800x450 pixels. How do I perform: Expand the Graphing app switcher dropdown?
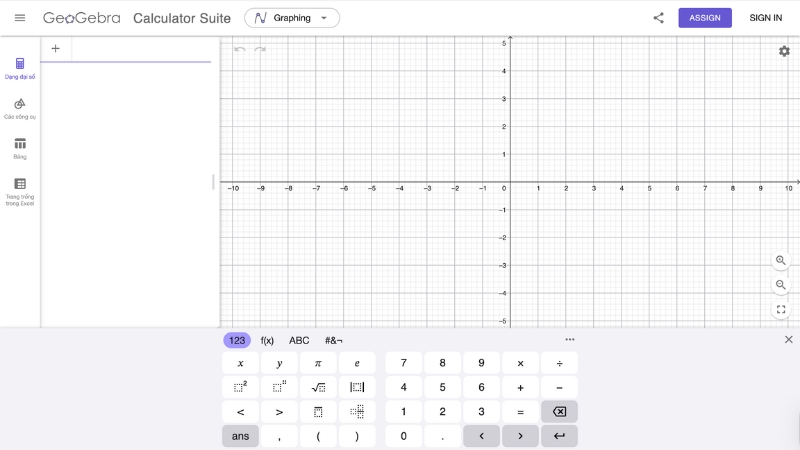click(x=292, y=18)
